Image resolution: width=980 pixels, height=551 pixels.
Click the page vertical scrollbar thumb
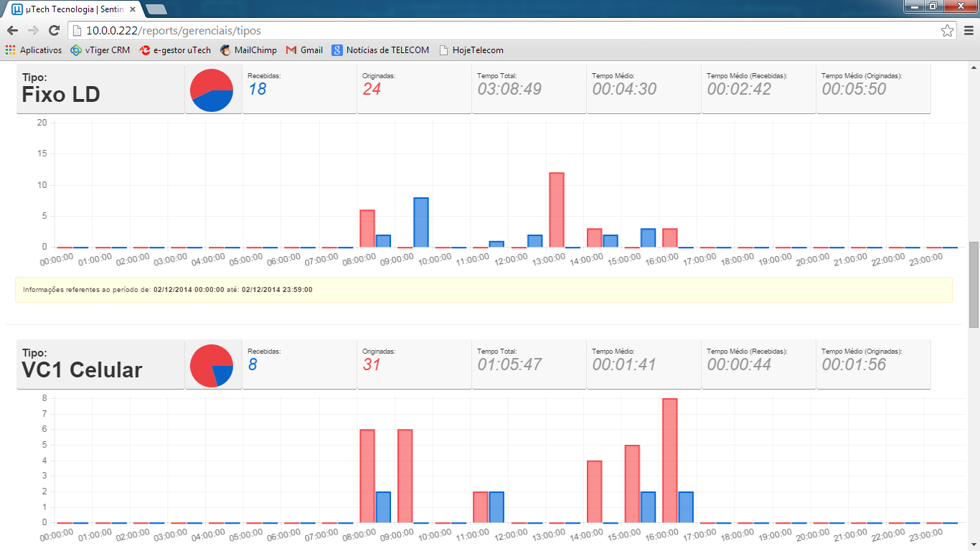[x=974, y=284]
